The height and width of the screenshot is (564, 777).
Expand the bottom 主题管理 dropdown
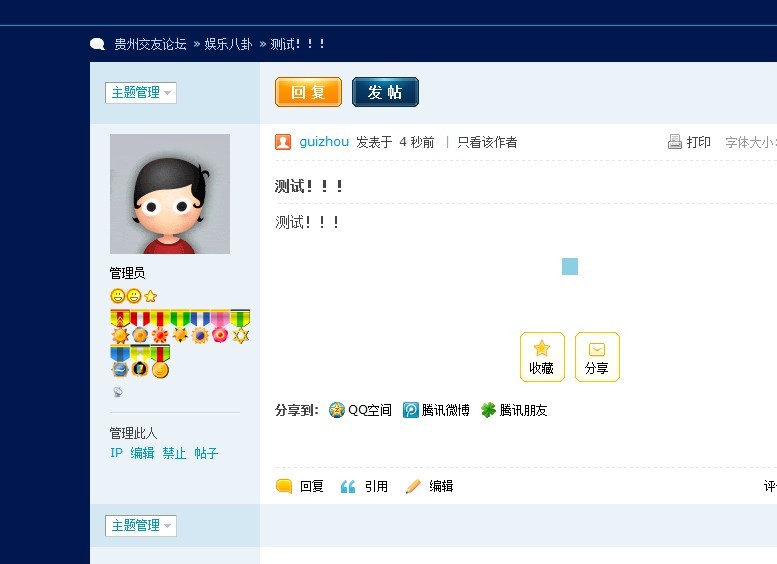click(141, 526)
